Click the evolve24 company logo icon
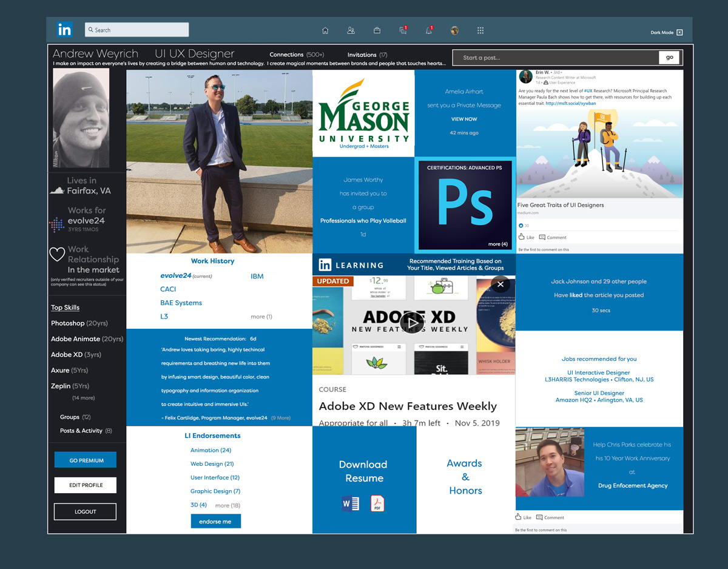The image size is (728, 569). [x=56, y=224]
